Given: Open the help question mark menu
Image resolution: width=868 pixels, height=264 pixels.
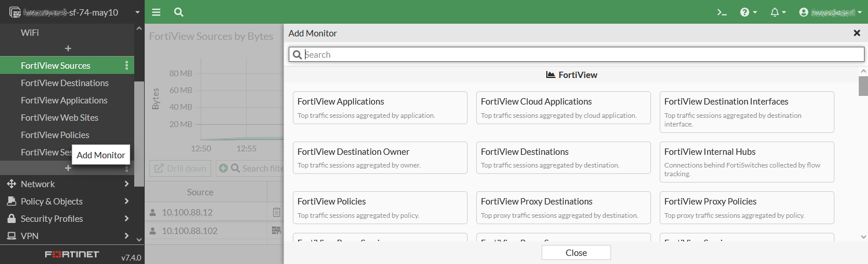Looking at the screenshot, I should [x=748, y=12].
